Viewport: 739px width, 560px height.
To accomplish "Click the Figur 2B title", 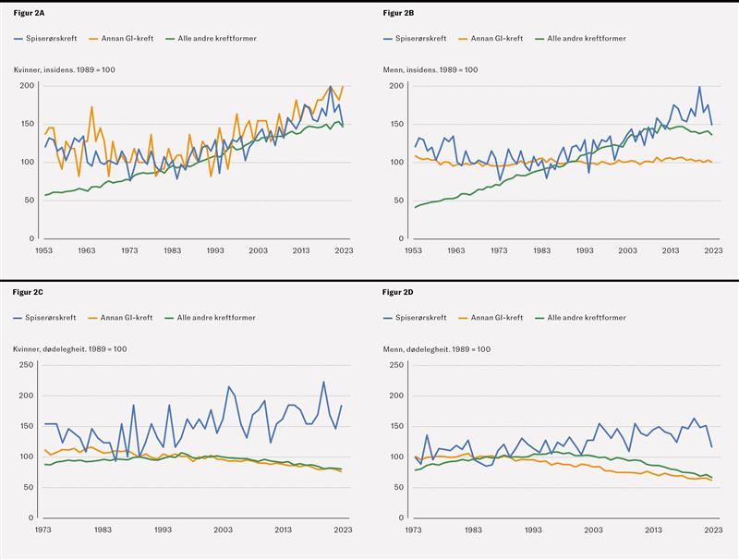I will [x=398, y=11].
